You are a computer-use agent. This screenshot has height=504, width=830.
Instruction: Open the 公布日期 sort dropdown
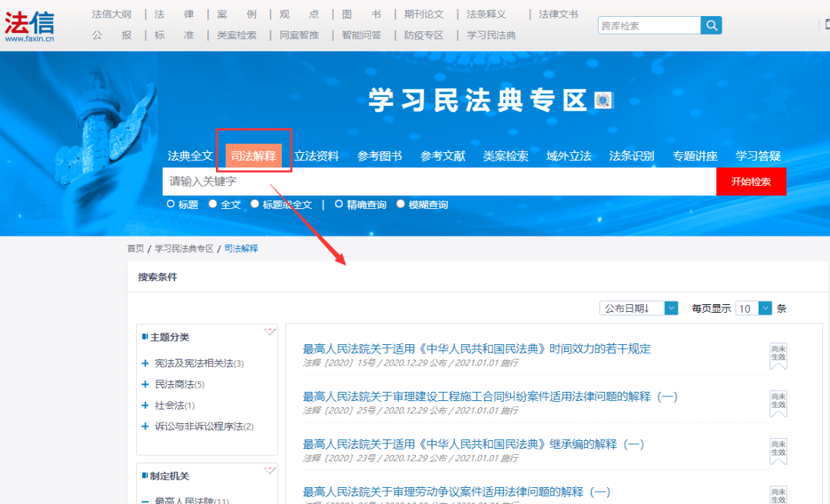coord(639,308)
